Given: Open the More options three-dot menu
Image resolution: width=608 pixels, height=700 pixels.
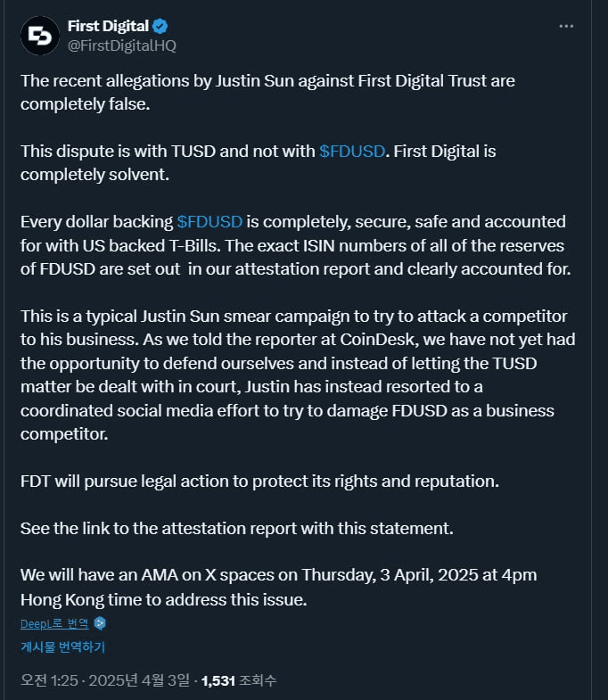Looking at the screenshot, I should click(x=566, y=27).
